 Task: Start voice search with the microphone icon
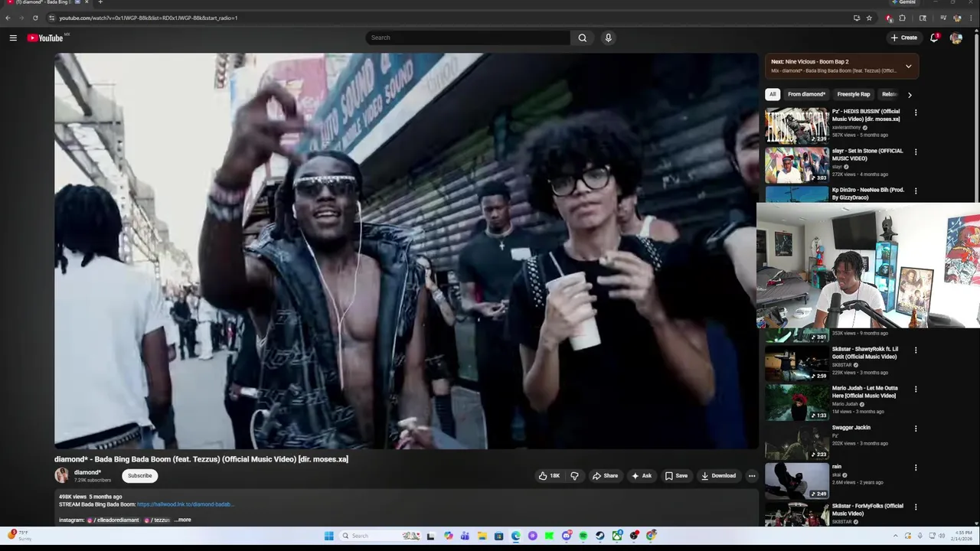608,37
